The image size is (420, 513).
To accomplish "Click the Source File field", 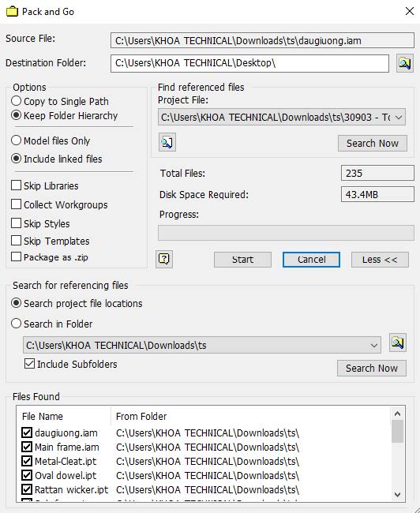I will coord(262,40).
